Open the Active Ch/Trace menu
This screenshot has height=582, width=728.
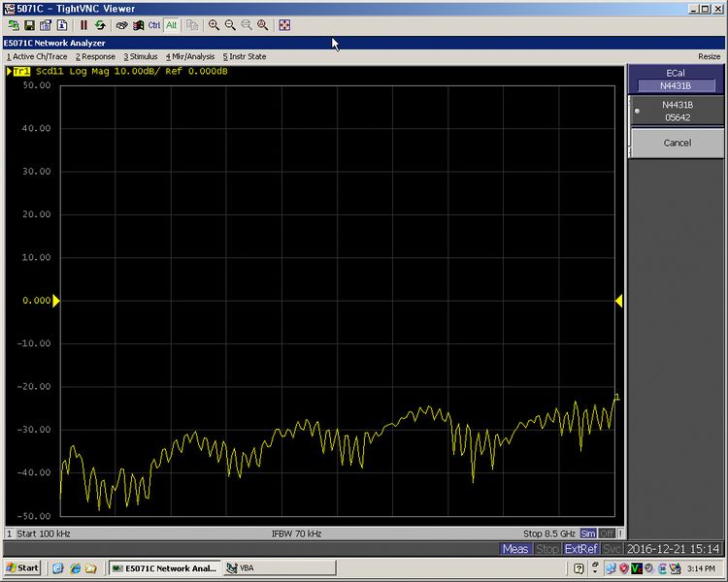point(37,56)
